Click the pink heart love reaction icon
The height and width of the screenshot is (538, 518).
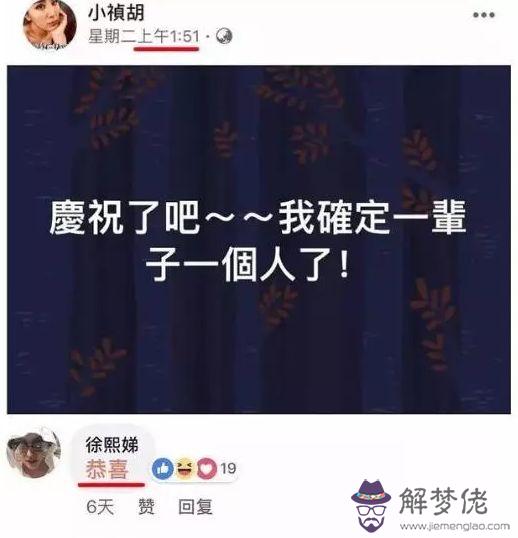(x=207, y=468)
